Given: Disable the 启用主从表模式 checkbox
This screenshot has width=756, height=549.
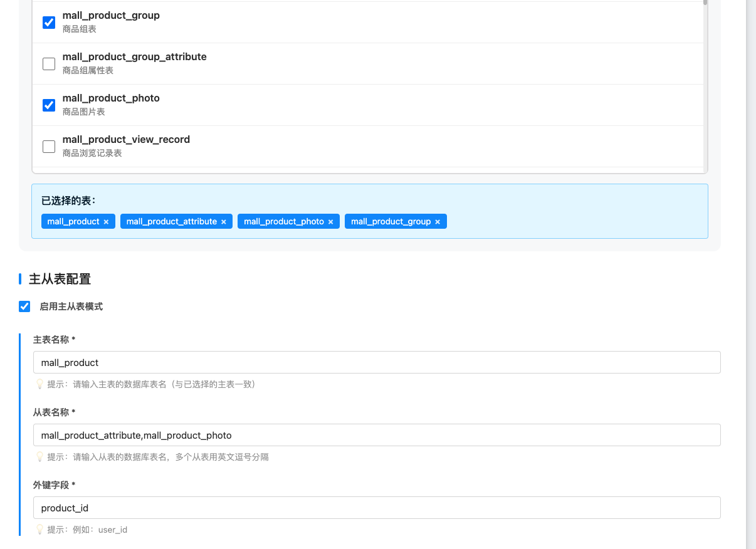Looking at the screenshot, I should 24,306.
